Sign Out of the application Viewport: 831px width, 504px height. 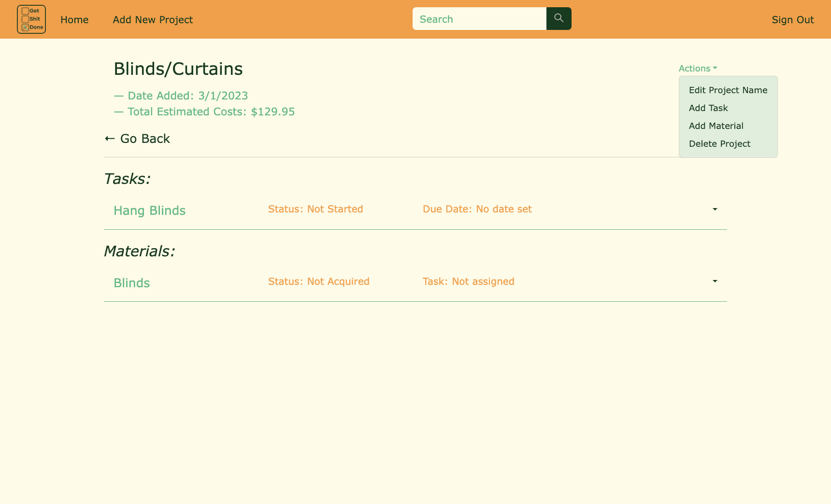pos(792,20)
